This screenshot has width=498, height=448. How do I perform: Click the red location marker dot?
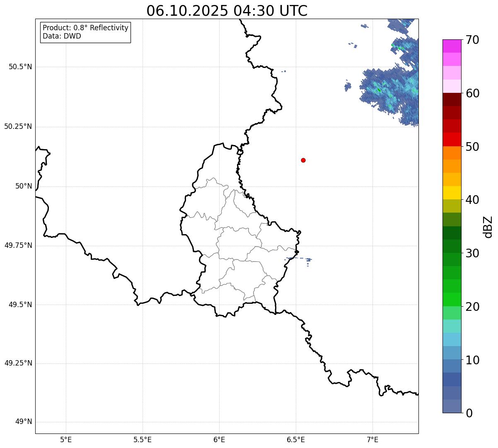point(303,160)
